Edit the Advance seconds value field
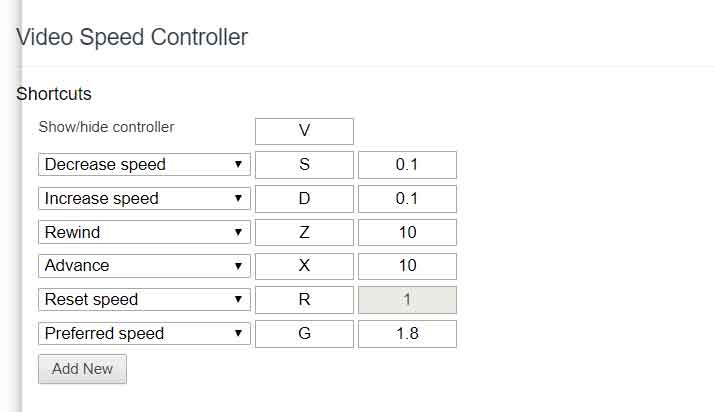The height and width of the screenshot is (412, 714). click(x=407, y=266)
